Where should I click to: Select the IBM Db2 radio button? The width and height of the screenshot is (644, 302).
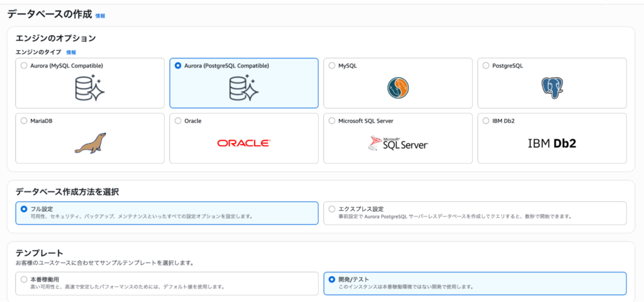click(x=486, y=120)
